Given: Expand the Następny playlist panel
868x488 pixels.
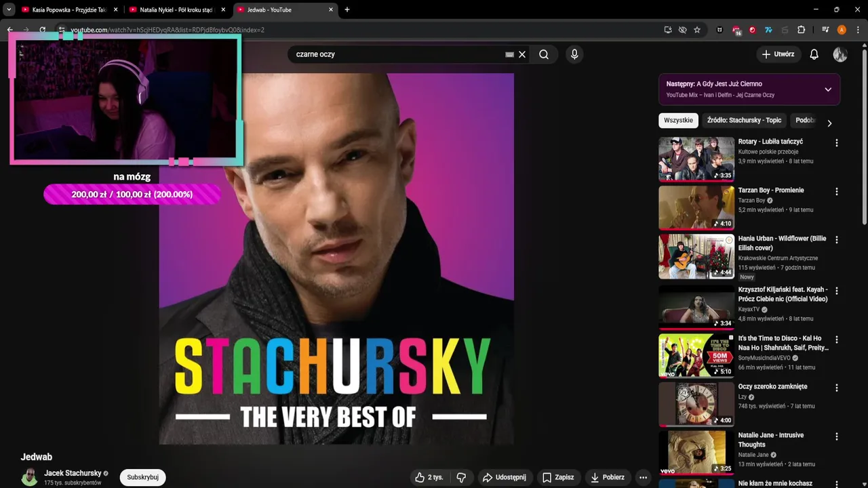Looking at the screenshot, I should (828, 89).
